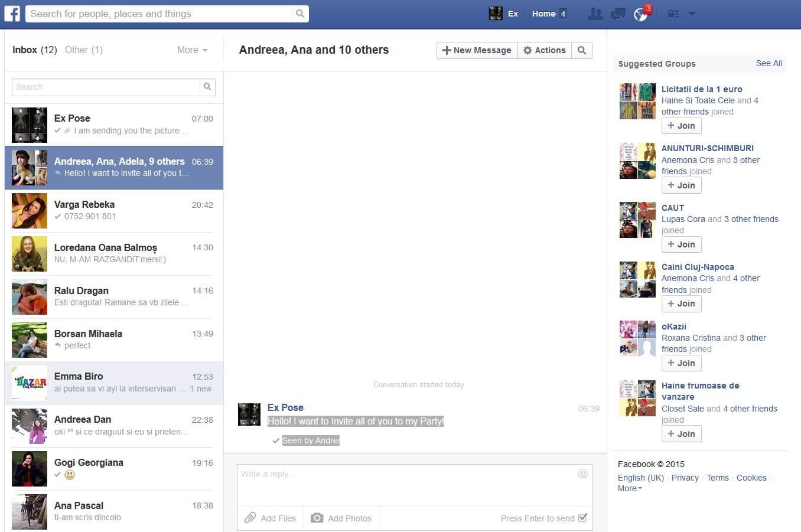Click the Add Files paperclip icon

250,518
